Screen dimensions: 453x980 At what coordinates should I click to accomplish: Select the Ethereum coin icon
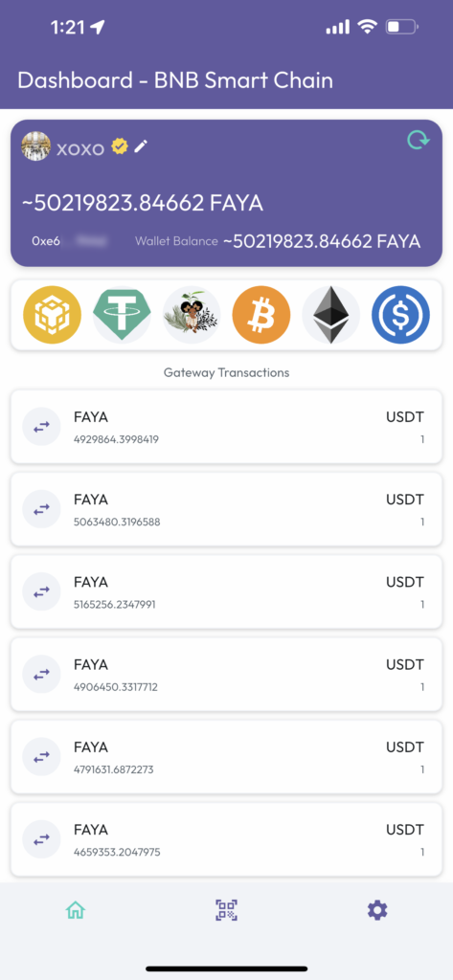pos(331,315)
